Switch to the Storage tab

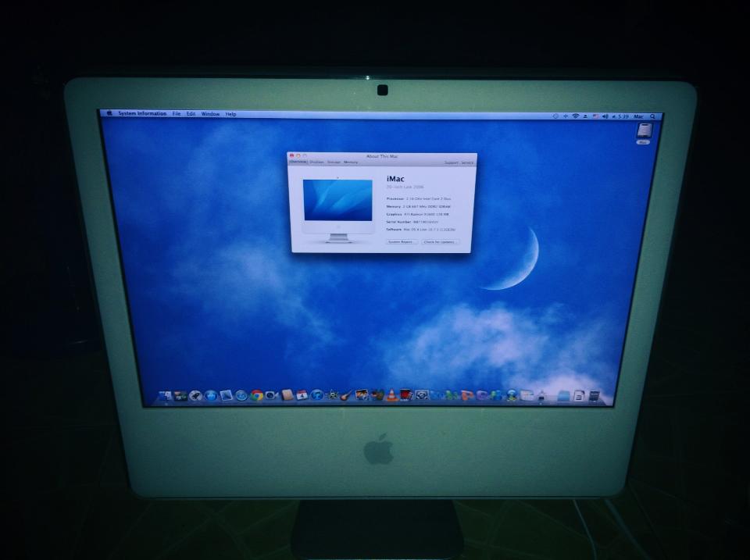coord(334,162)
